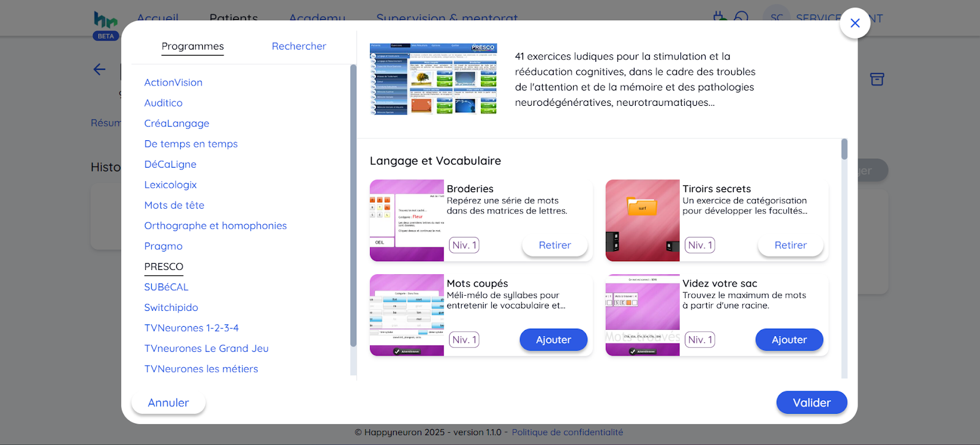Click the Videz votre sac thumbnail
Screen dimensions: 980x445
click(643, 315)
